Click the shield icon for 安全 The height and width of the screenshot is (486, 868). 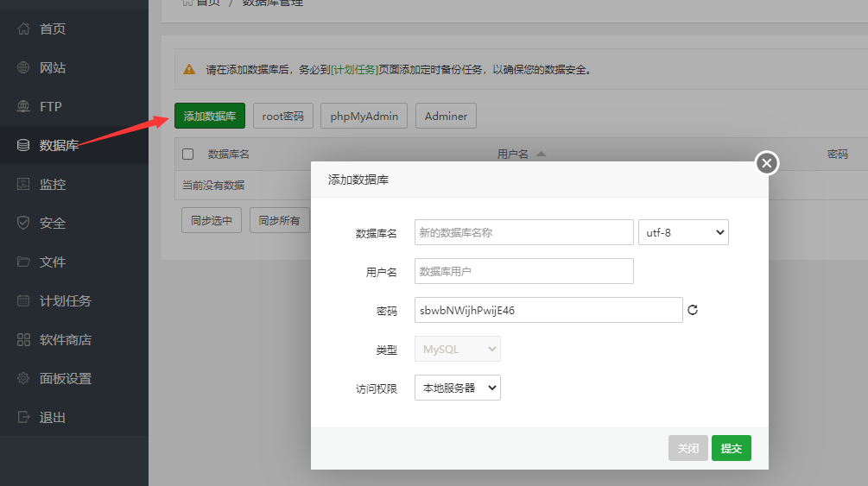point(23,224)
